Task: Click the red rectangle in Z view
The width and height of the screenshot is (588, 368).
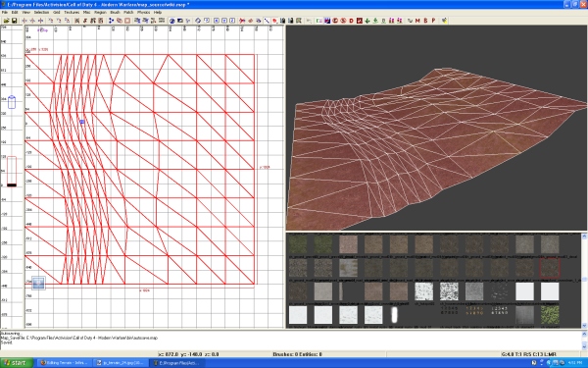Action: (12, 171)
